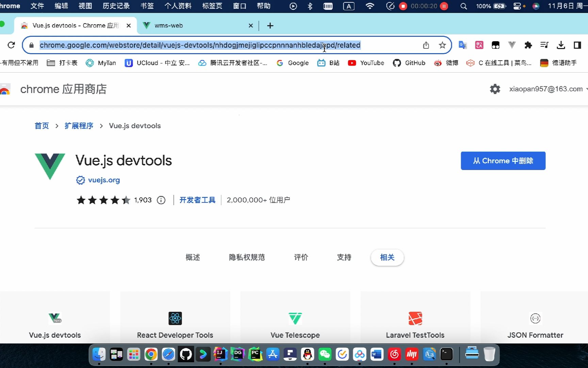Open the Tampermonkey extension icon
The width and height of the screenshot is (588, 368).
point(495,45)
